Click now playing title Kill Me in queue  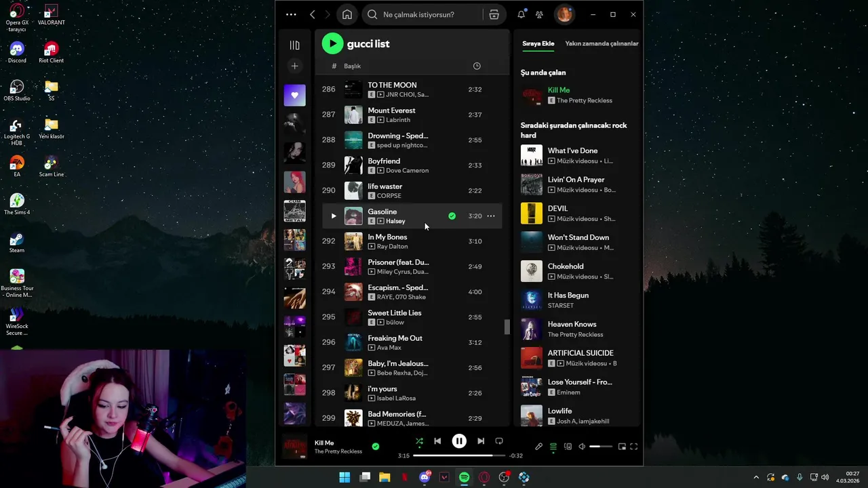[559, 90]
